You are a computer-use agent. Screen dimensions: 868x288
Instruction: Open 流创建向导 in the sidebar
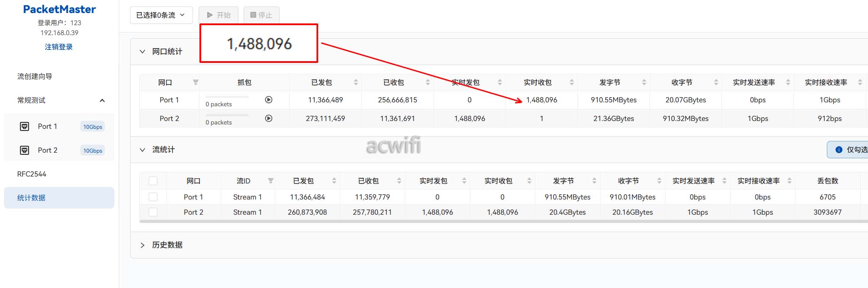pyautogui.click(x=35, y=76)
